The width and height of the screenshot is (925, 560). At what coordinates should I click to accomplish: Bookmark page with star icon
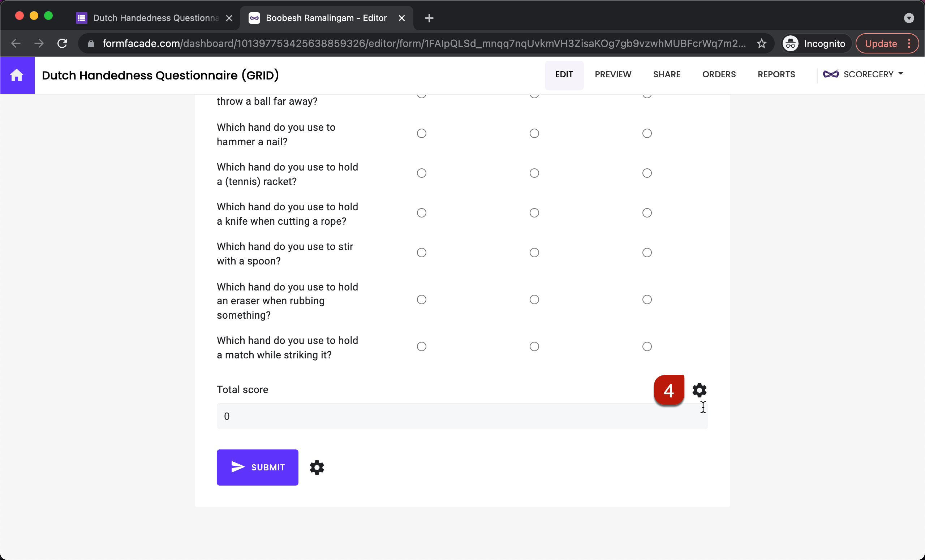click(761, 44)
